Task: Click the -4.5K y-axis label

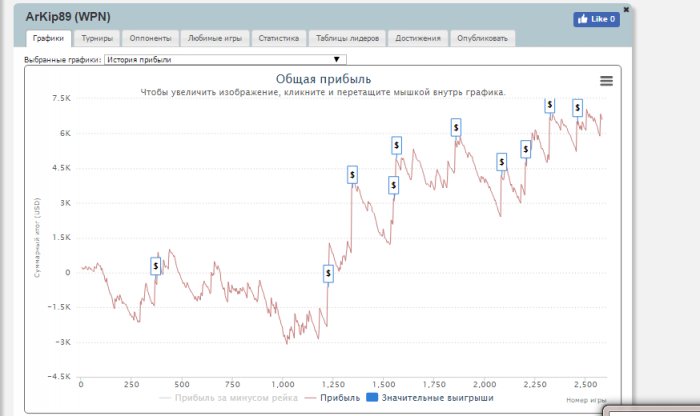Action: click(x=59, y=376)
